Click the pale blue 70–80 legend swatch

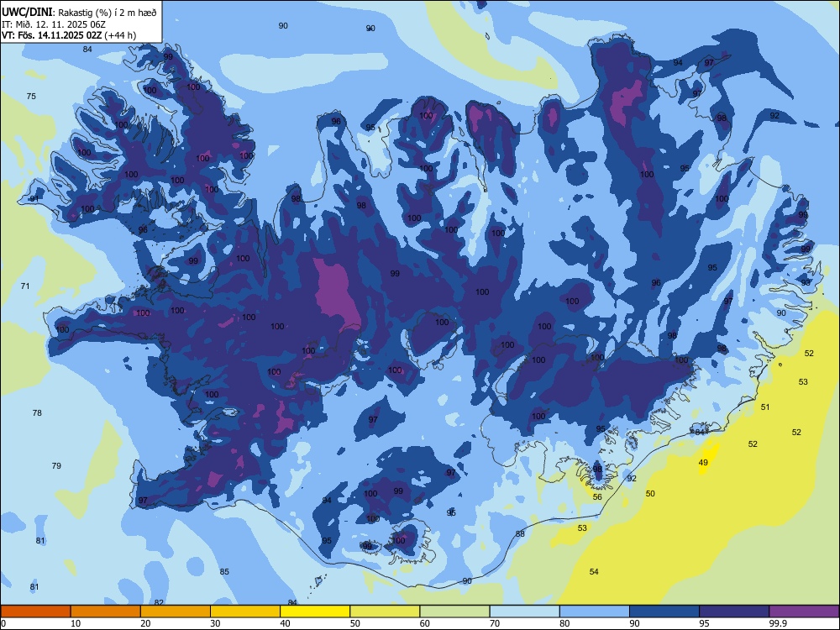coord(524,612)
